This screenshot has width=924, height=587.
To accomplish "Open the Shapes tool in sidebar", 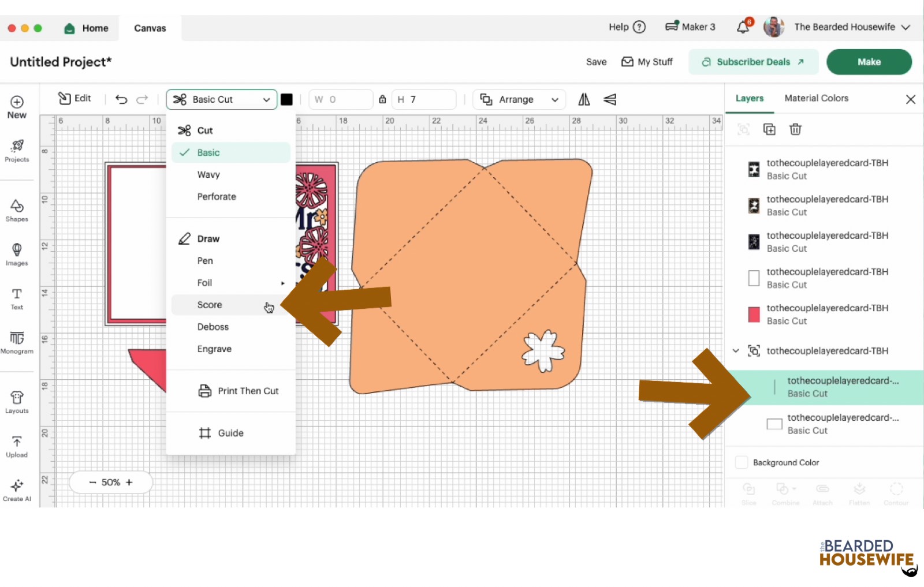I will pyautogui.click(x=17, y=210).
